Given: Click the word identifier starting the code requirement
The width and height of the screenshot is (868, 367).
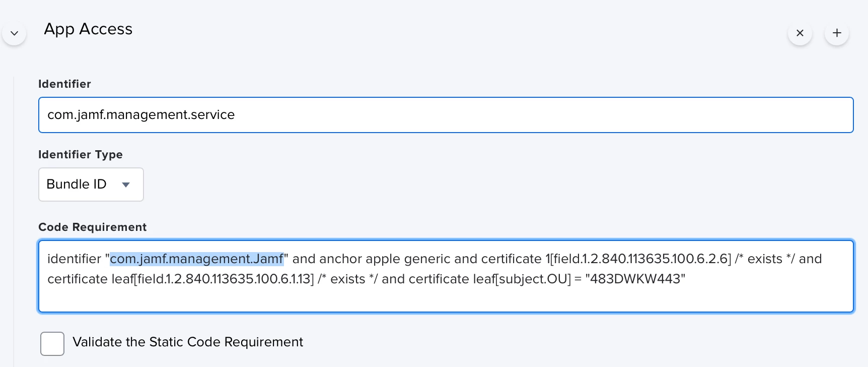Looking at the screenshot, I should pyautogui.click(x=75, y=259).
